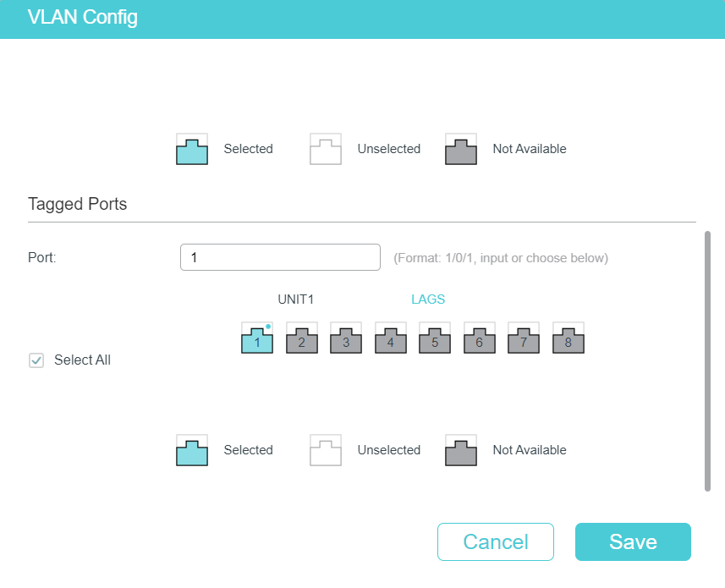Click the 'Tagged Ports' section heading
The width and height of the screenshot is (725, 588).
point(77,204)
